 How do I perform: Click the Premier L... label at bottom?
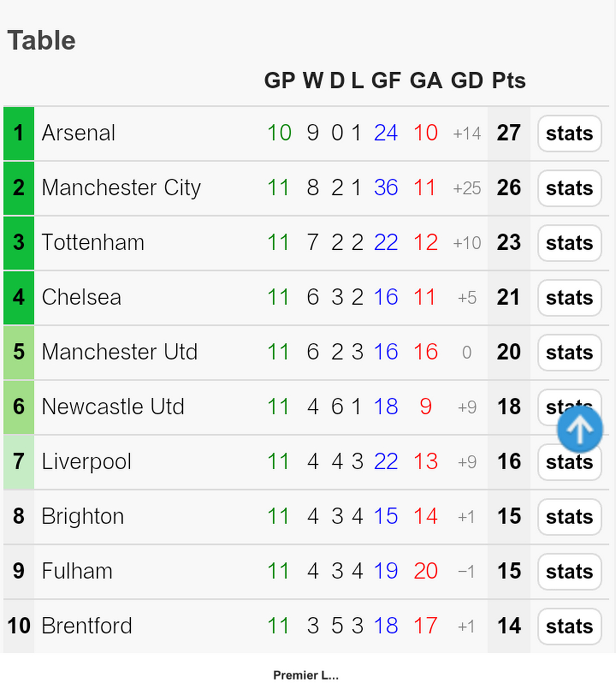306,675
